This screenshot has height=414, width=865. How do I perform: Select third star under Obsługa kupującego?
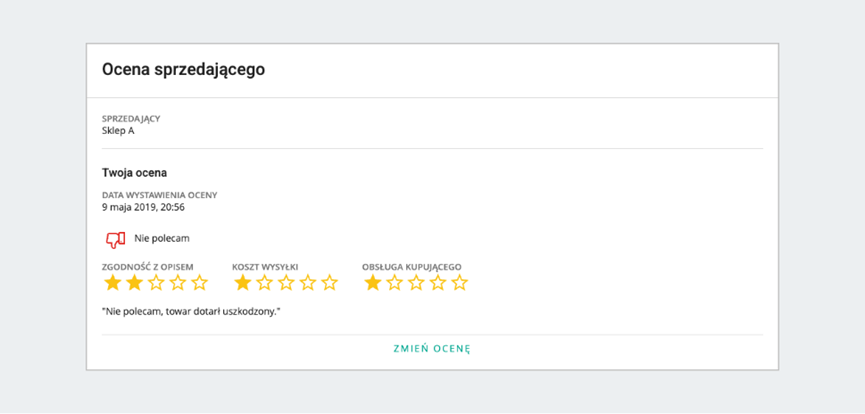coord(416,283)
